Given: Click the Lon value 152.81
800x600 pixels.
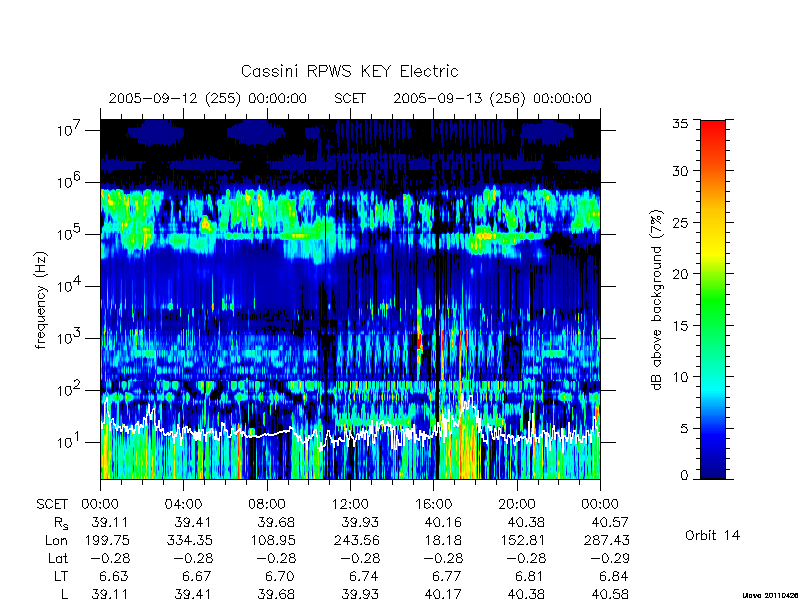Looking at the screenshot, I should [524, 540].
